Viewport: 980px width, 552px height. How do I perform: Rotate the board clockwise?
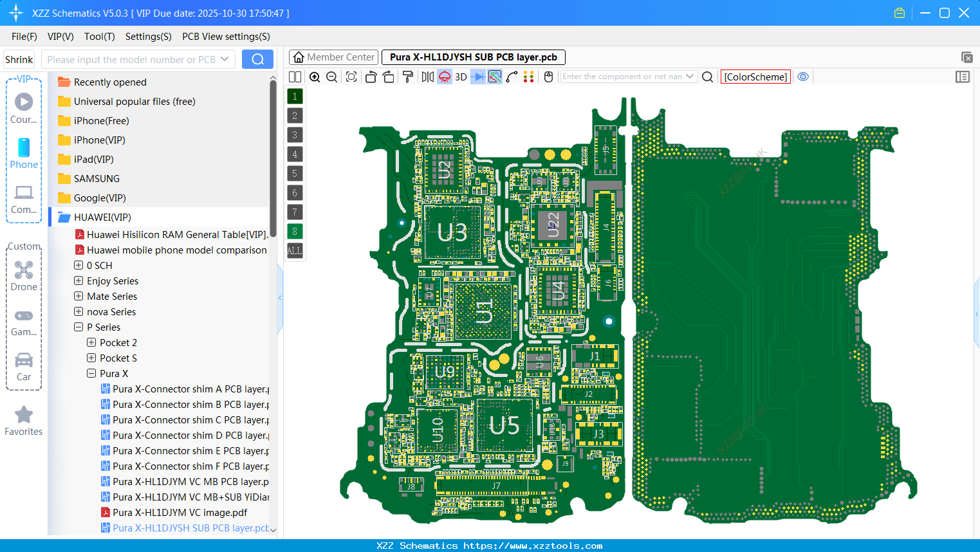389,77
